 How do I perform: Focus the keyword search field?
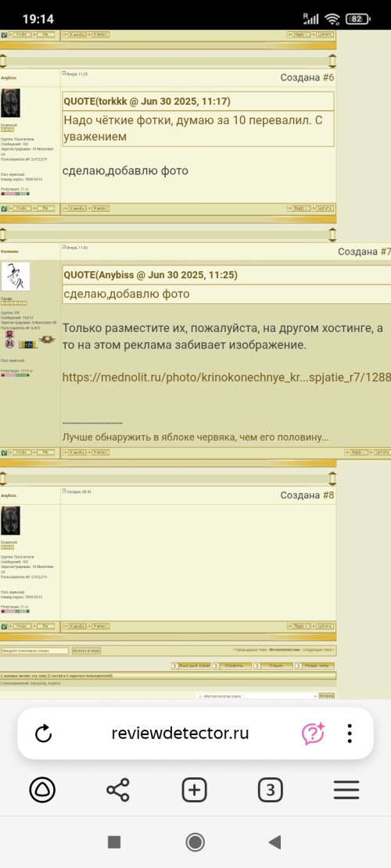[x=34, y=651]
